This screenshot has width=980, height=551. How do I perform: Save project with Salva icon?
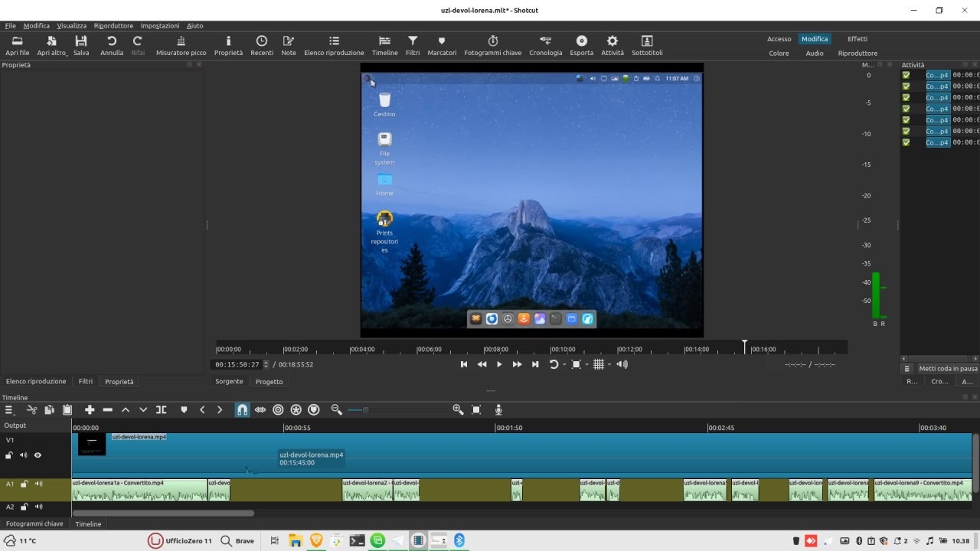81,46
